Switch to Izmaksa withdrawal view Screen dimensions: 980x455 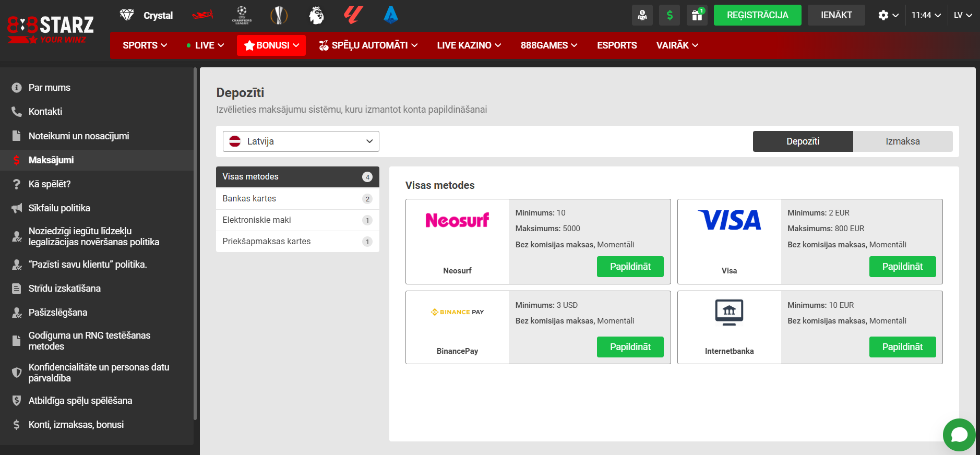pyautogui.click(x=902, y=141)
